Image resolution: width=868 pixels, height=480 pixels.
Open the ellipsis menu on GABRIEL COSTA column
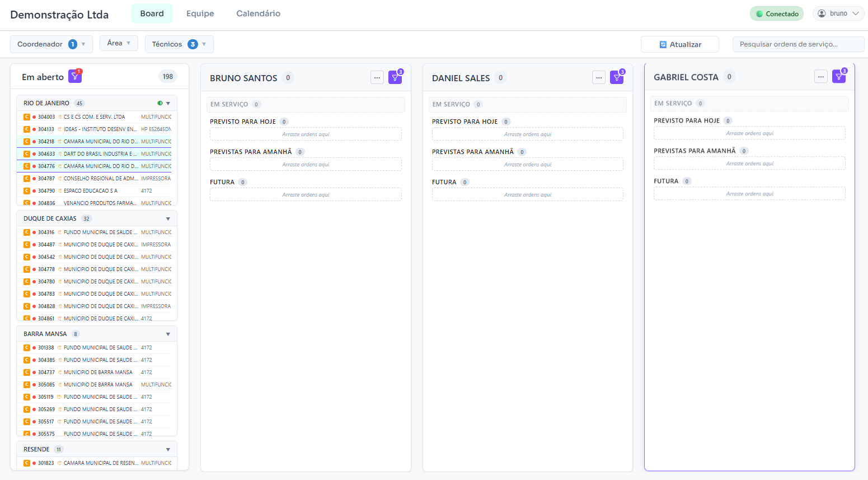[x=820, y=76]
